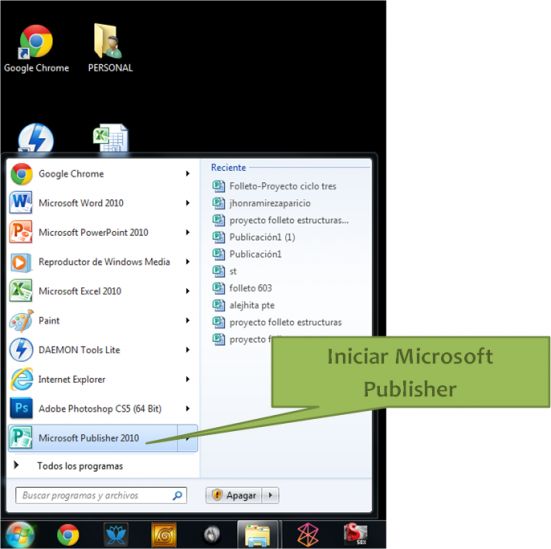Launch the Paint program icon
This screenshot has height=549, width=551.
pos(21,321)
